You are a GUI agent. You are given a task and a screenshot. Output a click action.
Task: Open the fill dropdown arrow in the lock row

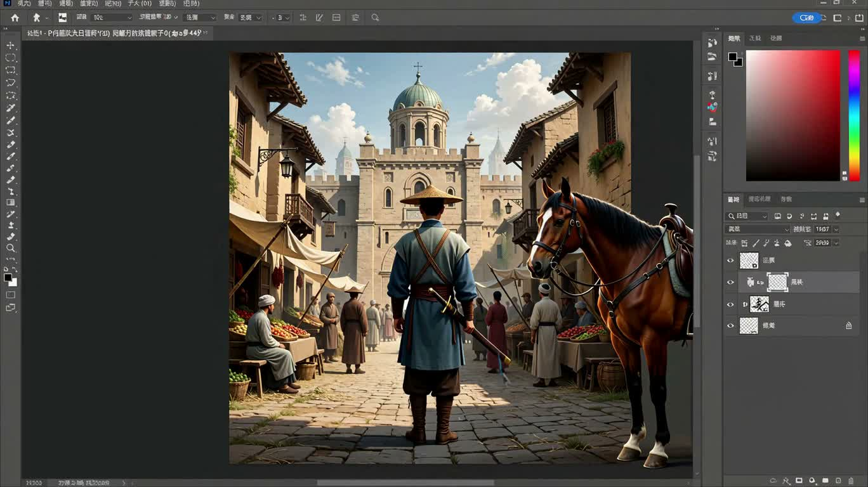pos(836,243)
